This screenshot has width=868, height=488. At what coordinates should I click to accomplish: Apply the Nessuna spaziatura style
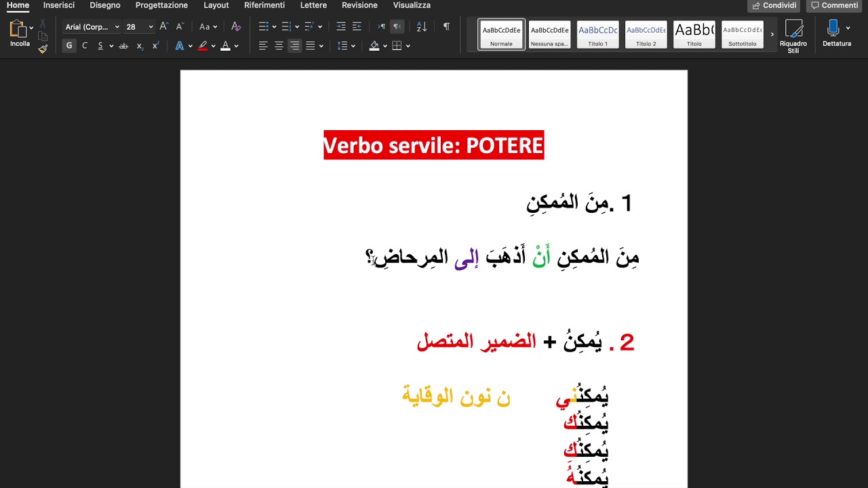[549, 34]
